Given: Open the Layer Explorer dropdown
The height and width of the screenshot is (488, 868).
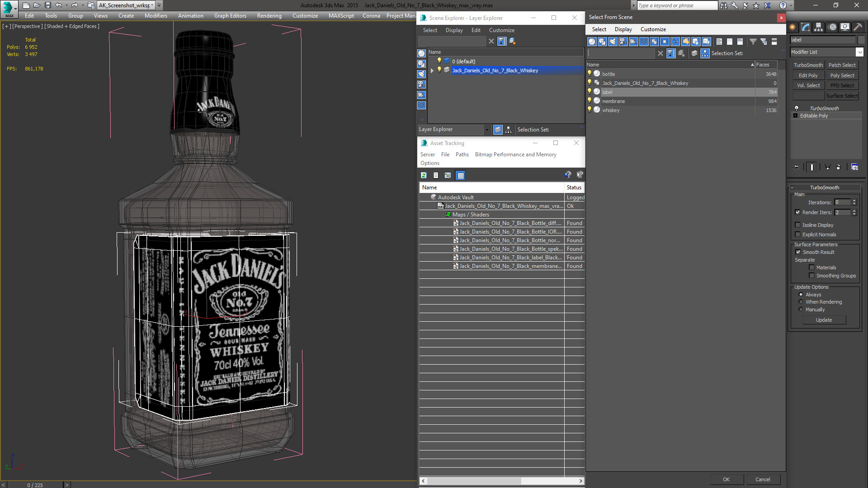Looking at the screenshot, I should [486, 130].
